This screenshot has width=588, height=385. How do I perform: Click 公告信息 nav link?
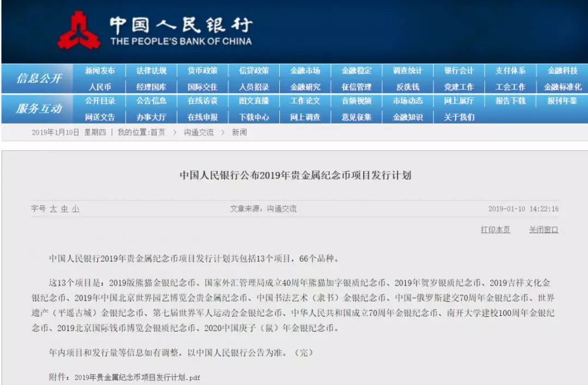coord(151,101)
